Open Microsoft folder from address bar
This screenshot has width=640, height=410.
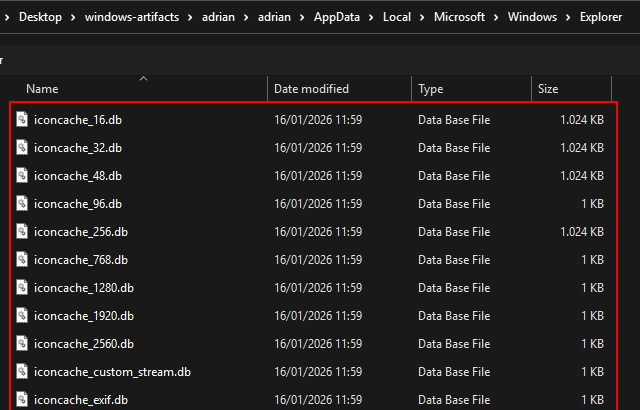(465, 17)
